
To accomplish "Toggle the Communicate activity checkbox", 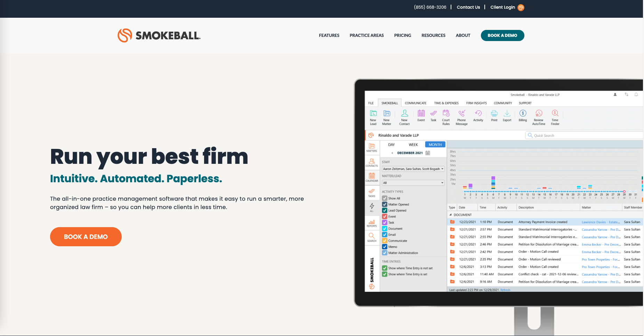I will 385,241.
